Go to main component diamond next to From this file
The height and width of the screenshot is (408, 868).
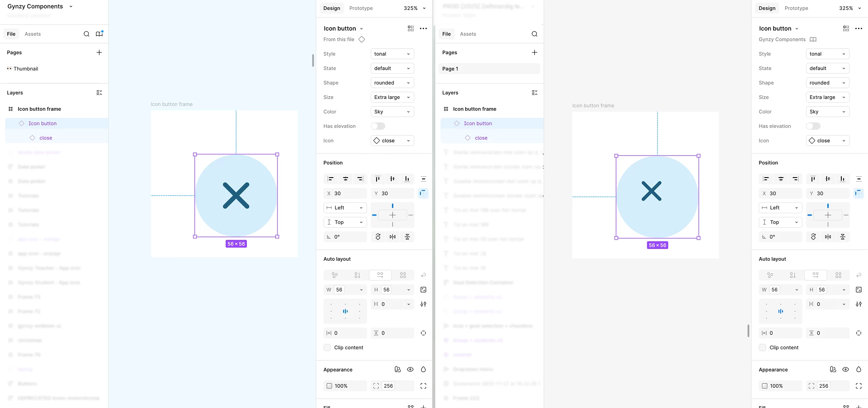coord(362,39)
